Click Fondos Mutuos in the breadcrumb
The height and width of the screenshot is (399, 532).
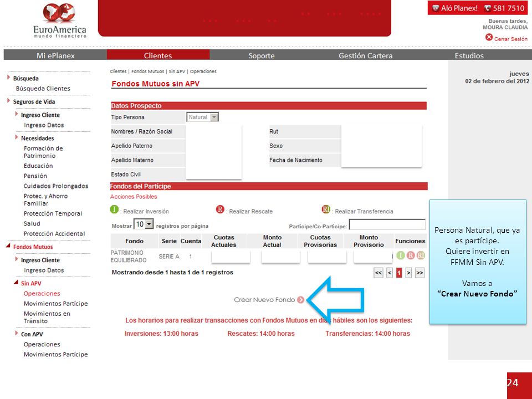[147, 71]
